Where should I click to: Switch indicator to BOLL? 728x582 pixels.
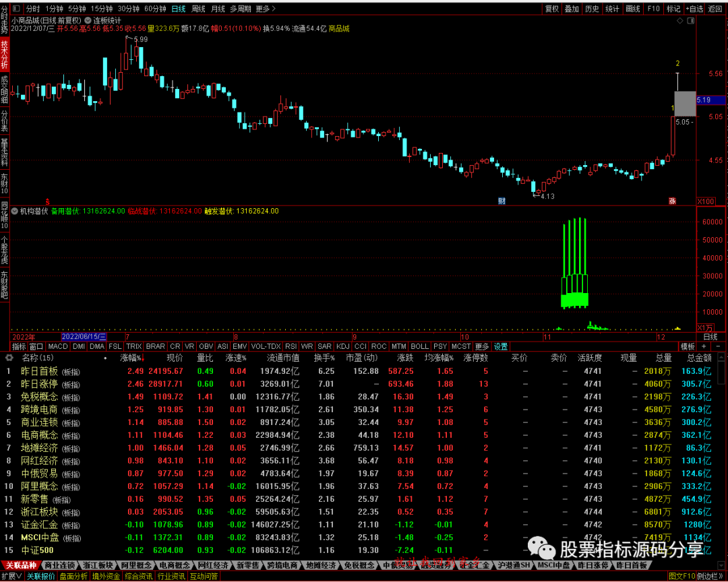pos(420,347)
